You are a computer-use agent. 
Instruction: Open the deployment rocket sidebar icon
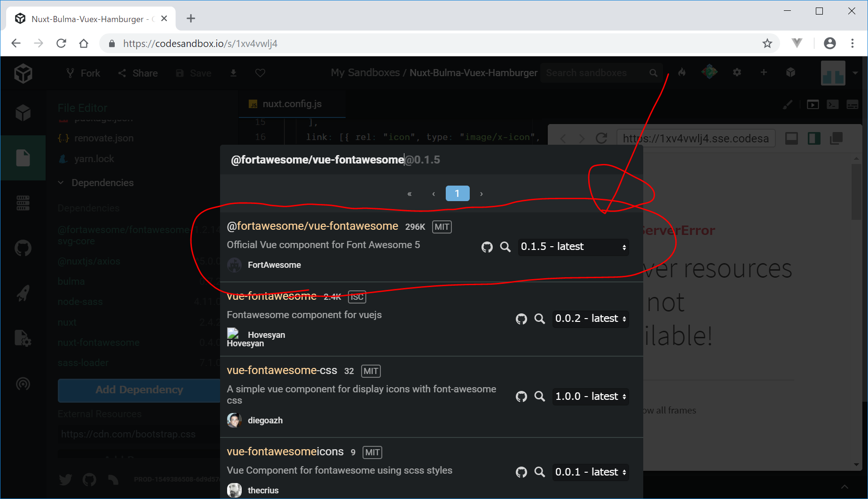[23, 293]
